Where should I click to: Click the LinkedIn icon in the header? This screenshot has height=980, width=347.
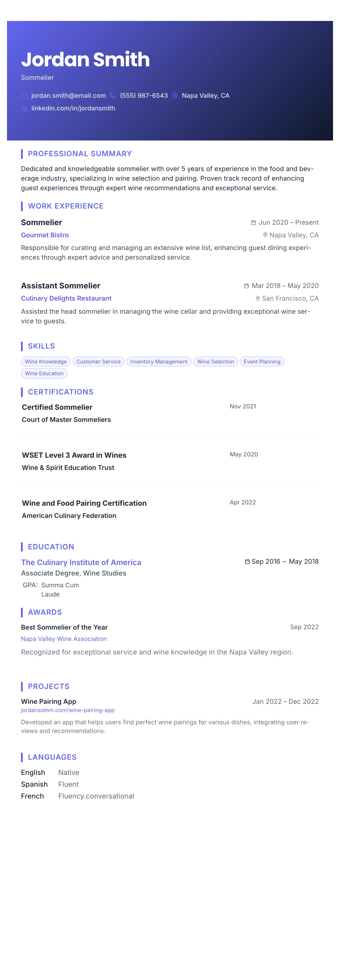pos(24,108)
